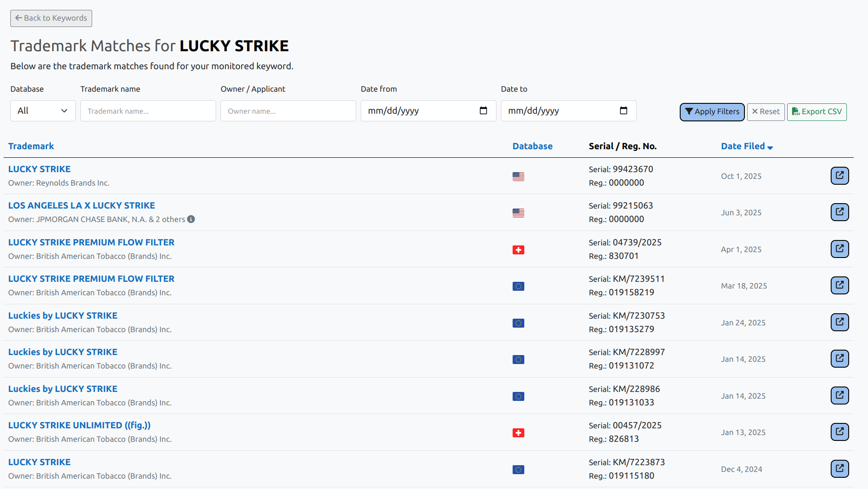Sort the list by Database column
The height and width of the screenshot is (489, 868).
(533, 146)
